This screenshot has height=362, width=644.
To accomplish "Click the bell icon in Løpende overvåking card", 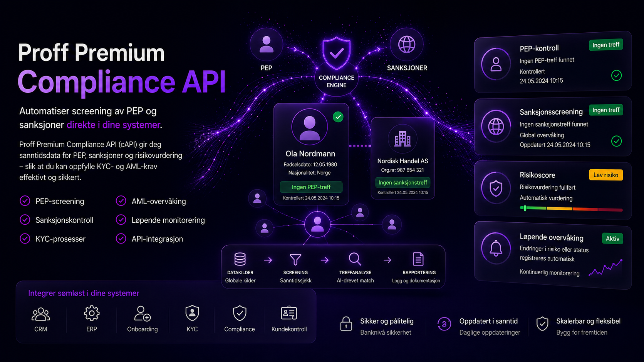I will pos(496,249).
